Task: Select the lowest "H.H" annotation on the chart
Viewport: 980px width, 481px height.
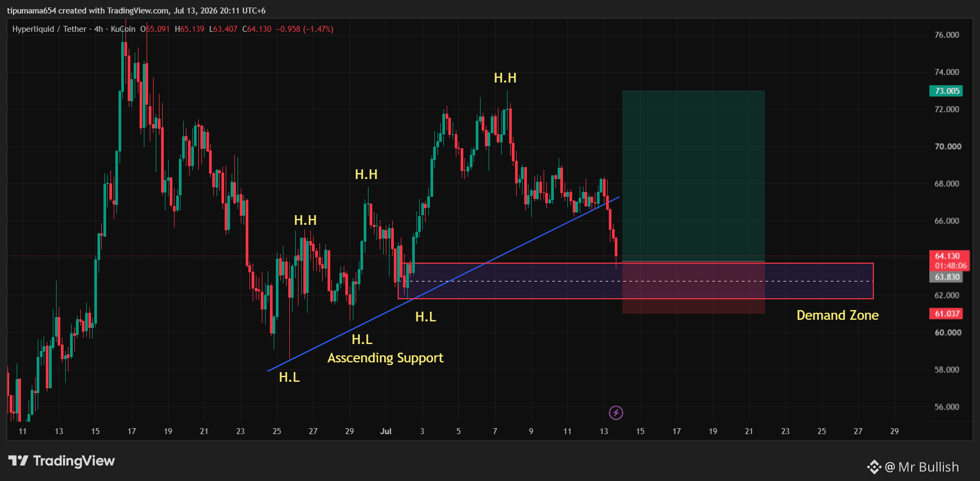Action: (305, 221)
